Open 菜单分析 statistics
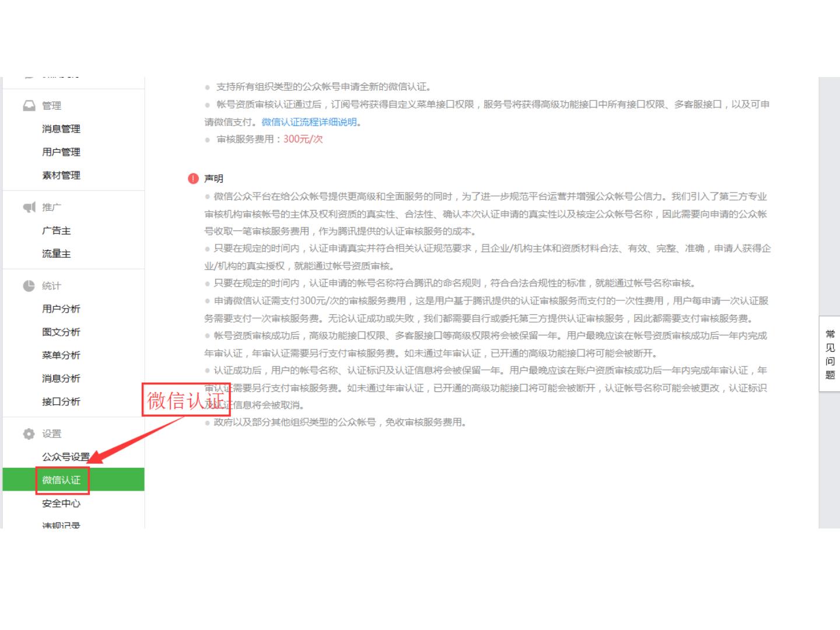 pyautogui.click(x=61, y=355)
